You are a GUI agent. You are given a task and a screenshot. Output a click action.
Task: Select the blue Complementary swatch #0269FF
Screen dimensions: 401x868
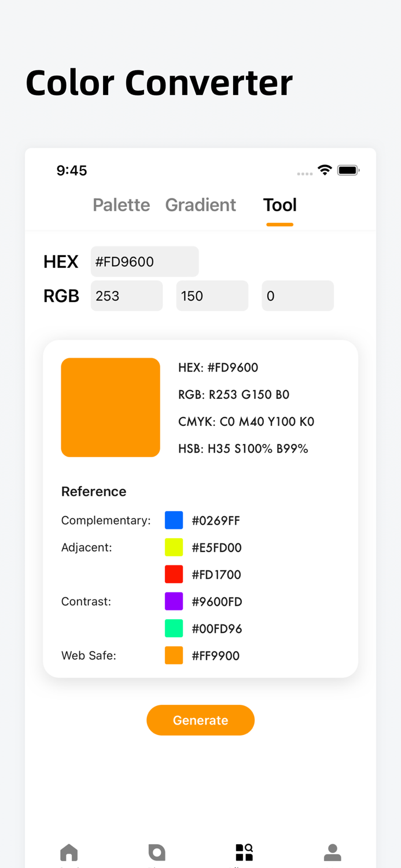click(x=174, y=520)
